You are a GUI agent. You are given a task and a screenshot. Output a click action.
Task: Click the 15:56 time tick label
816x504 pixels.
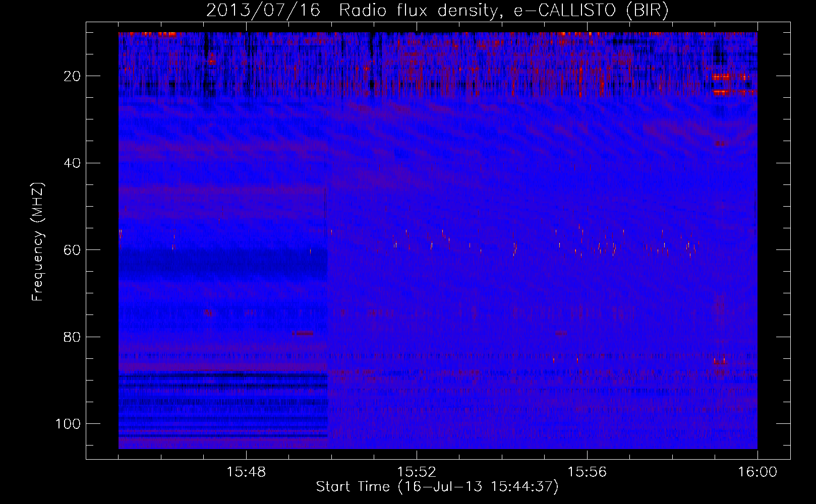click(587, 472)
